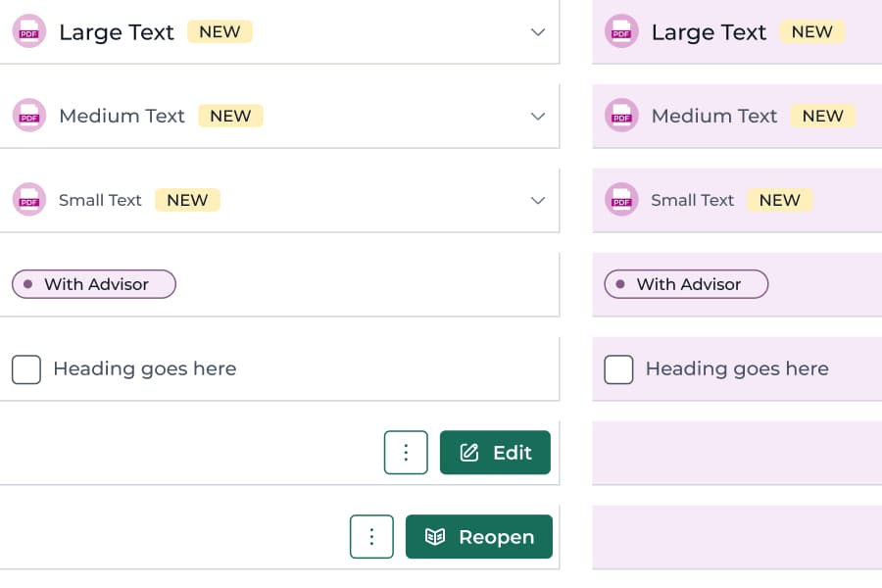Click NEW badge beside Medium Text in purple panel
The height and width of the screenshot is (588, 882).
point(823,116)
